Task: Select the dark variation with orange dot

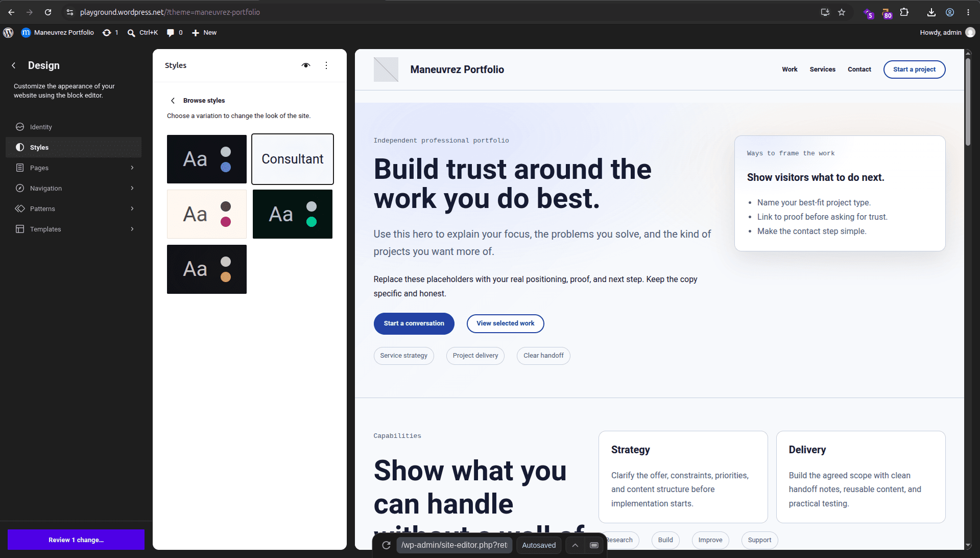Action: click(x=207, y=269)
